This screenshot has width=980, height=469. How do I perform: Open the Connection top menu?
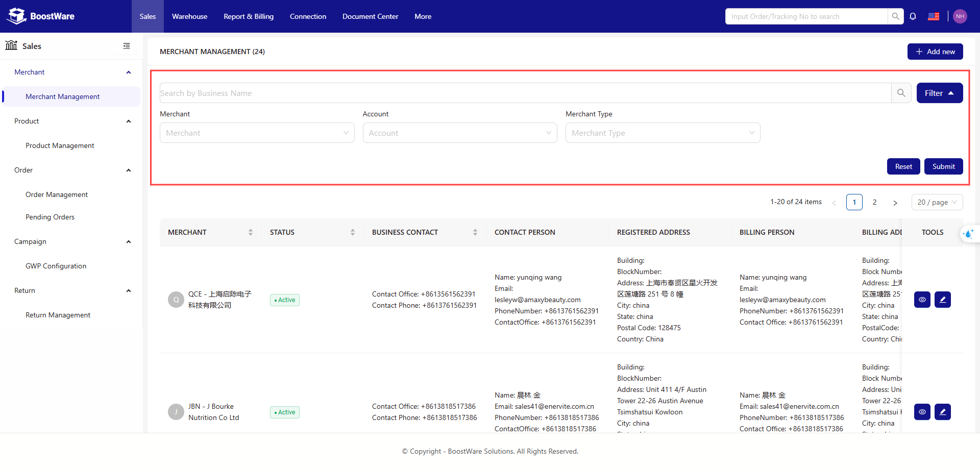tap(308, 16)
